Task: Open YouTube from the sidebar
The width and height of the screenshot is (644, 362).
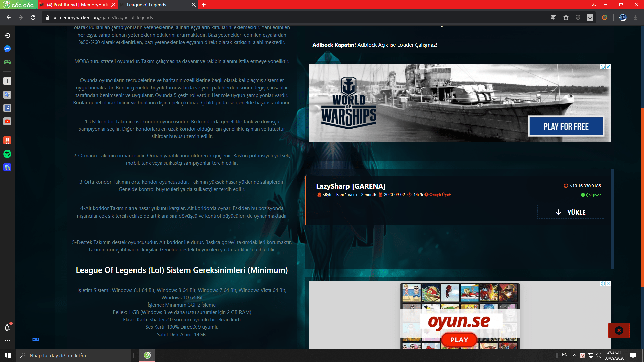Action: [7, 121]
